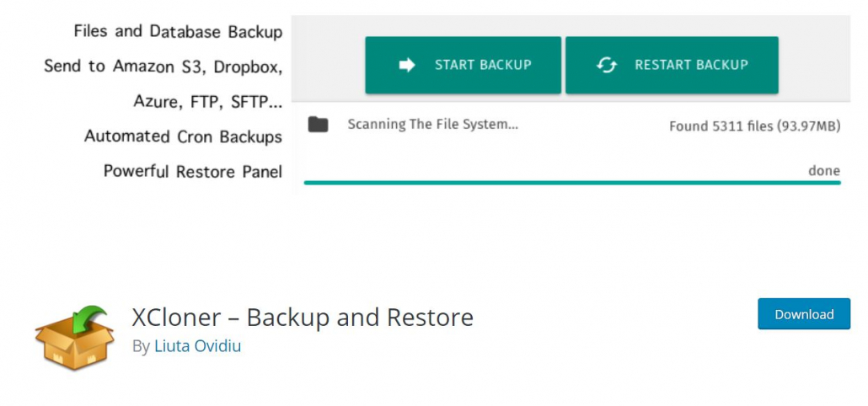Click the circular arrows Restart icon

click(607, 65)
